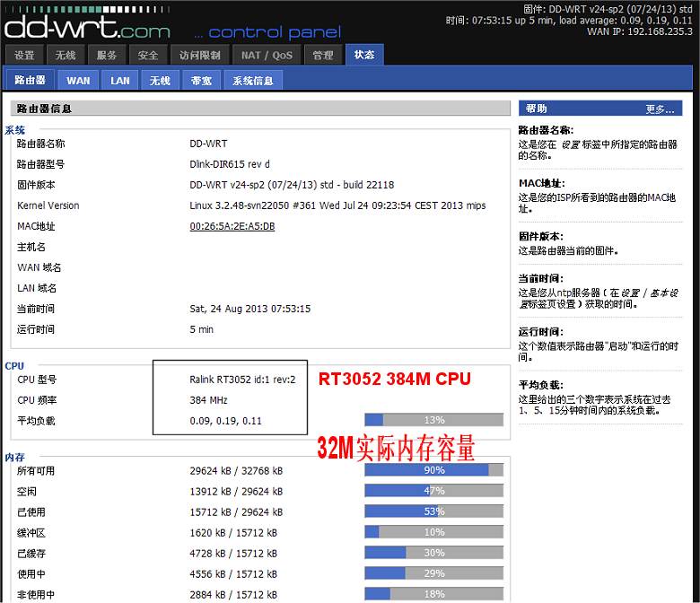
Task: Open the 设置 main tab
Action: (x=24, y=56)
